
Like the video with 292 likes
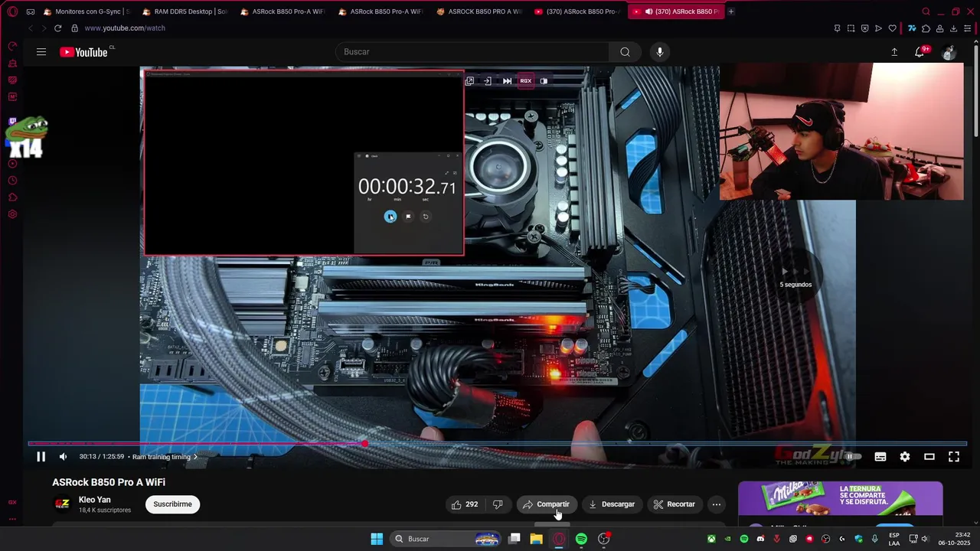coord(465,504)
